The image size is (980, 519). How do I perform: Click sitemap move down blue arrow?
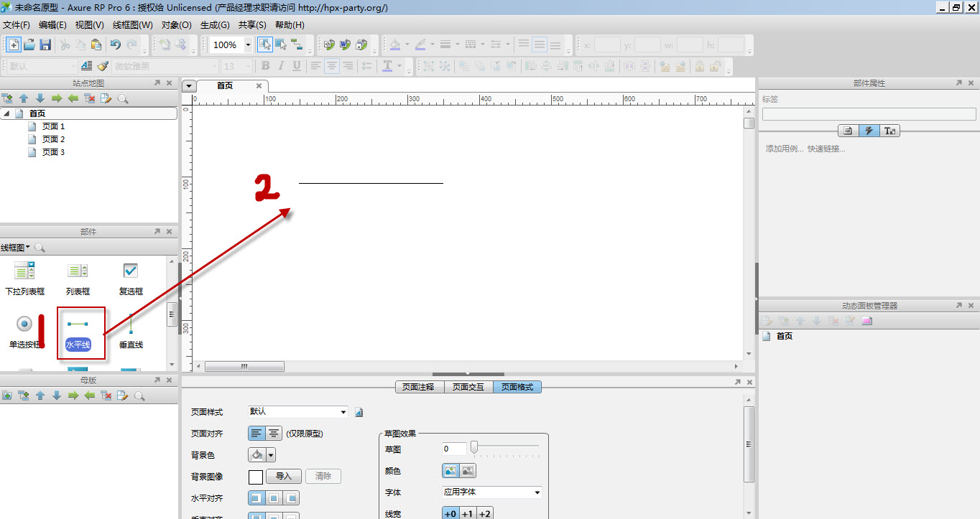(40, 98)
